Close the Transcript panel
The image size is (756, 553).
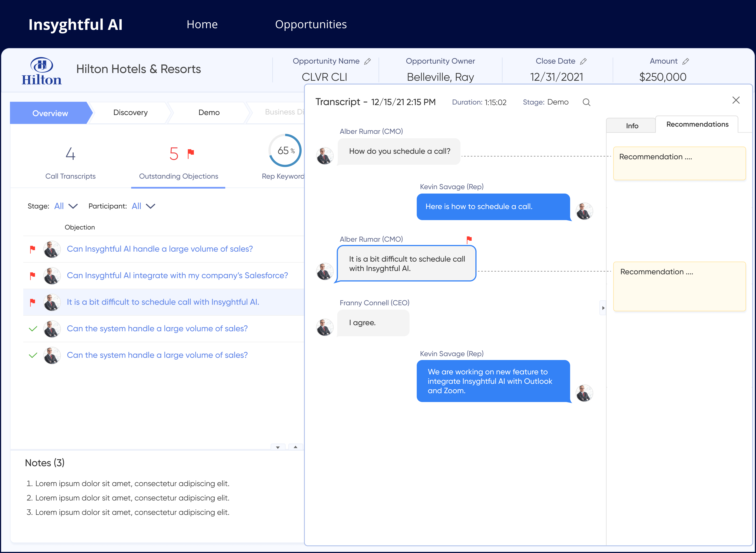coord(736,100)
